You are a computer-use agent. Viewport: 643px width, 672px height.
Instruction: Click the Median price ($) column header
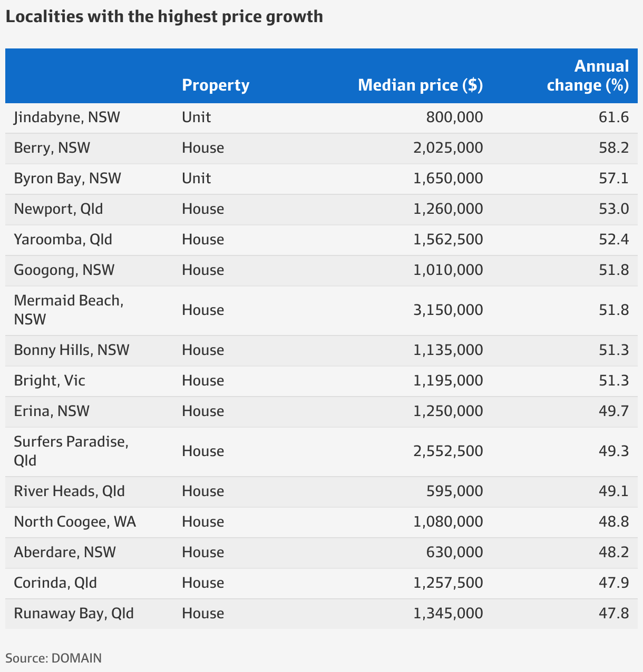pyautogui.click(x=420, y=85)
